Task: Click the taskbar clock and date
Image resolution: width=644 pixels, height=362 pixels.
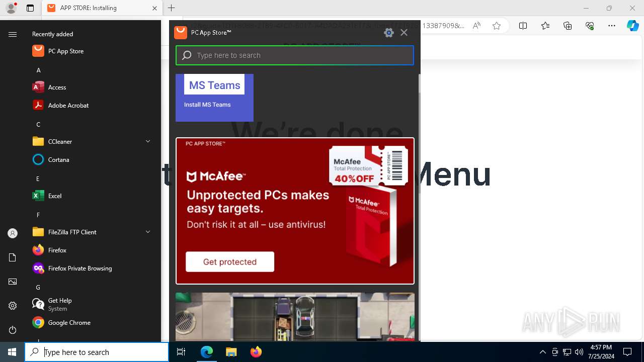Action: pyautogui.click(x=601, y=352)
